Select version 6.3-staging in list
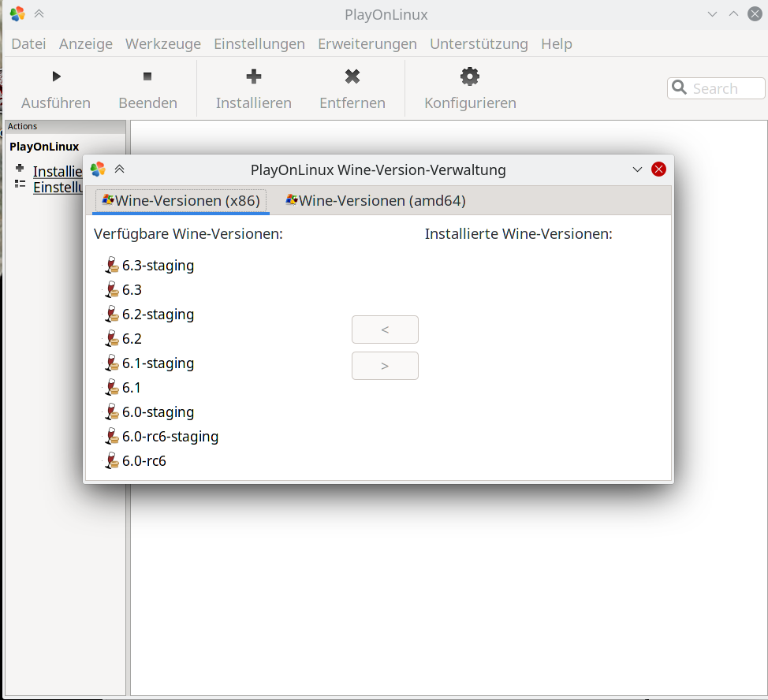 [x=158, y=266]
